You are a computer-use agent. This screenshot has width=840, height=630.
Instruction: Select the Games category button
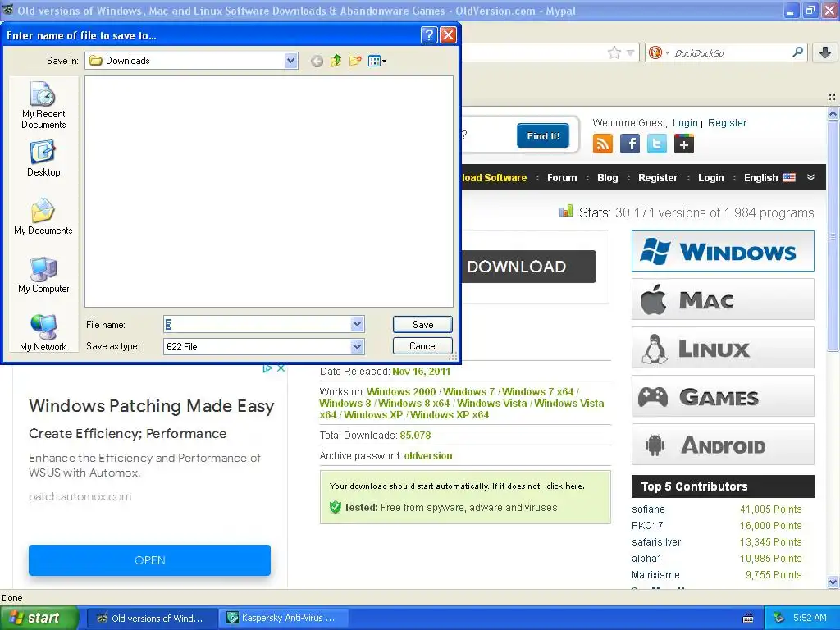(x=723, y=396)
